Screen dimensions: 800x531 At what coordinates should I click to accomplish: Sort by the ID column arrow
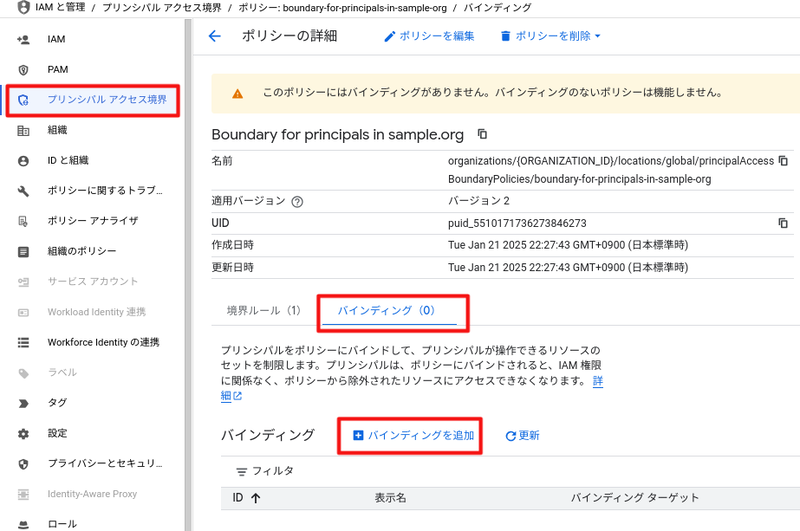pyautogui.click(x=256, y=498)
